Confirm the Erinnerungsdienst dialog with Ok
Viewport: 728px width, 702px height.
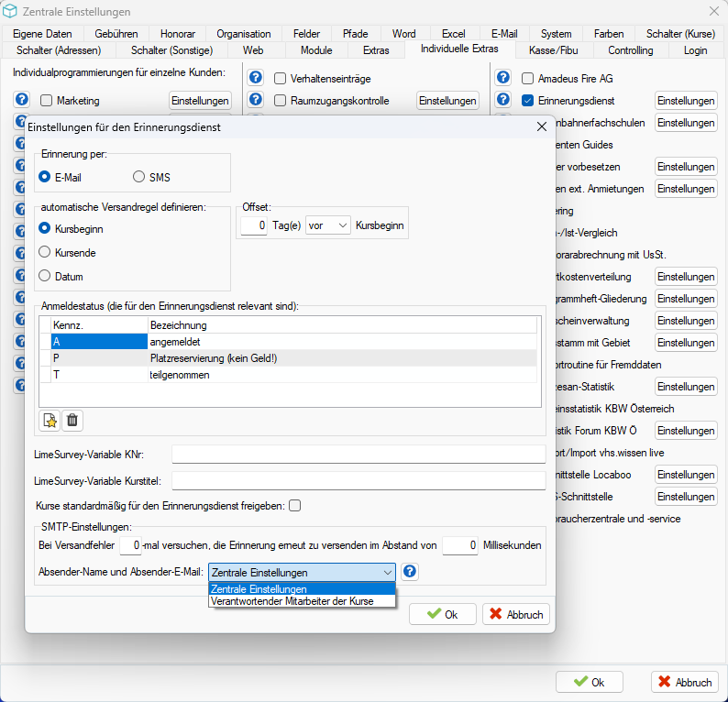click(443, 614)
